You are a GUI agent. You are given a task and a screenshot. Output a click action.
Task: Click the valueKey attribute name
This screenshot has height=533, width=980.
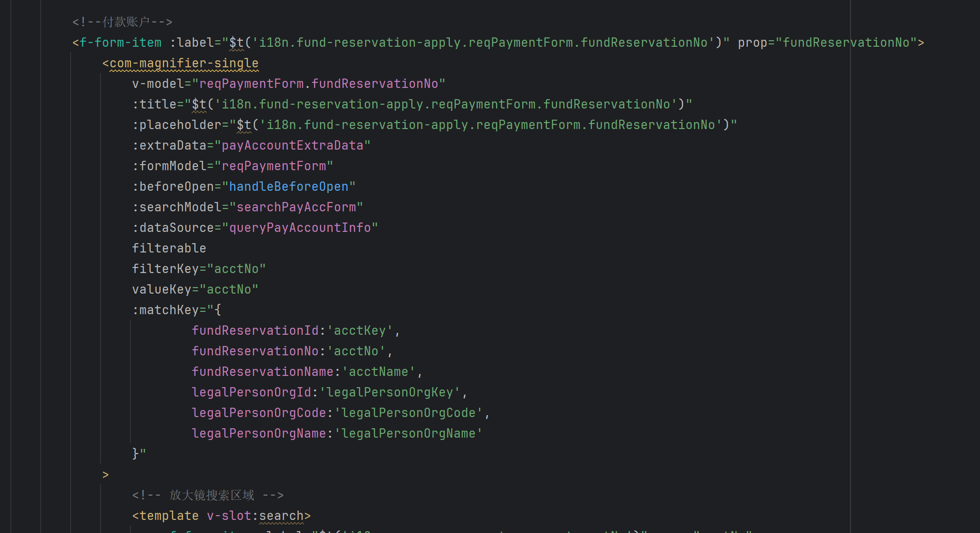click(161, 289)
